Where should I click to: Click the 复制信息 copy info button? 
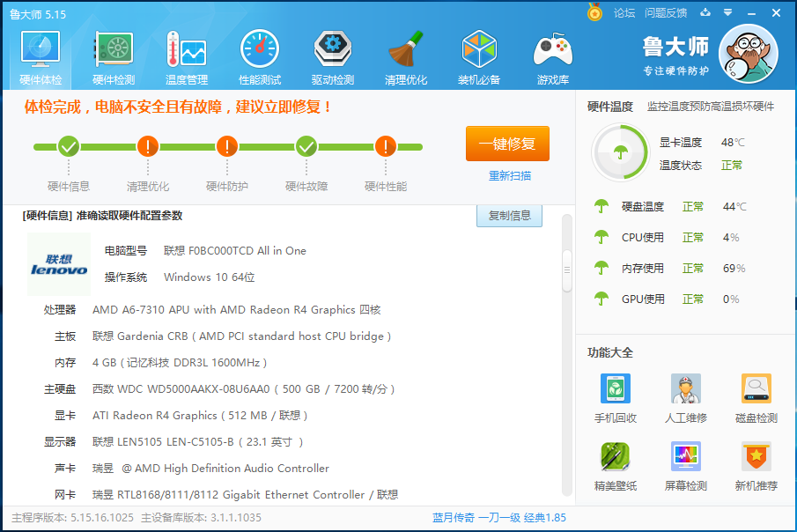pyautogui.click(x=509, y=216)
